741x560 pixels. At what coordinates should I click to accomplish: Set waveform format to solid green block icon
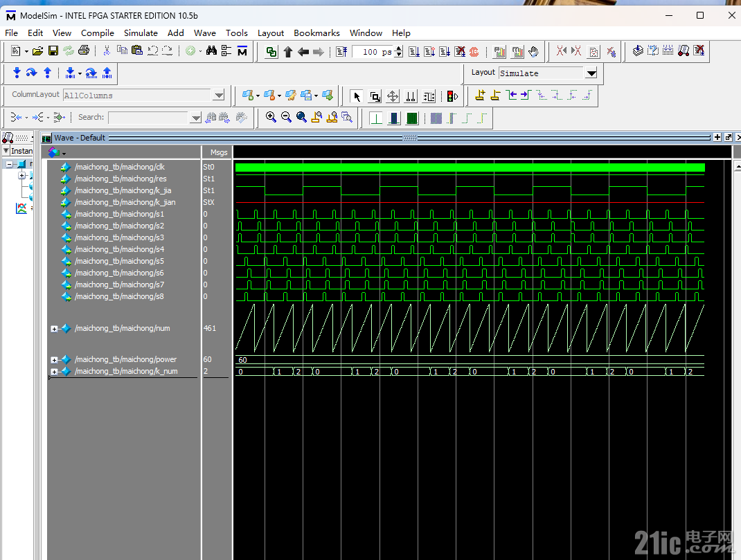[x=412, y=118]
